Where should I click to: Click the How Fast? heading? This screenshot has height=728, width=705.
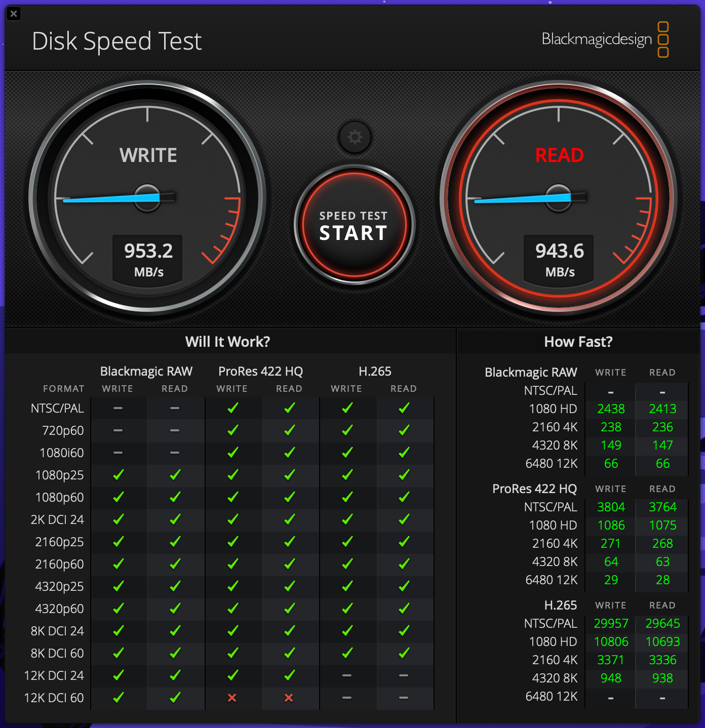578,342
